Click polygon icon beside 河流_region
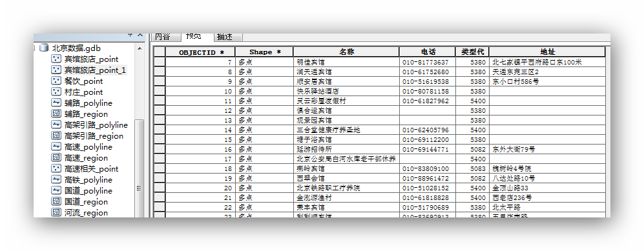The image size is (644, 251). click(x=56, y=213)
